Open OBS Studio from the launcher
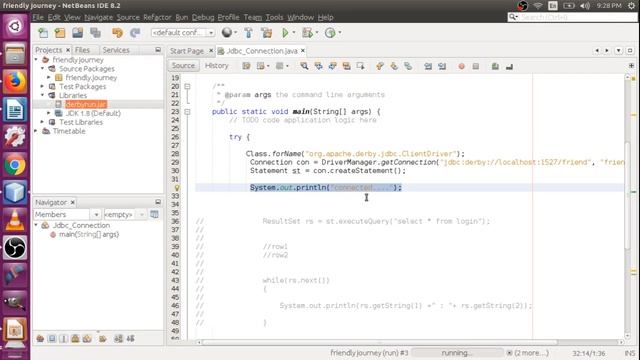 [x=15, y=248]
